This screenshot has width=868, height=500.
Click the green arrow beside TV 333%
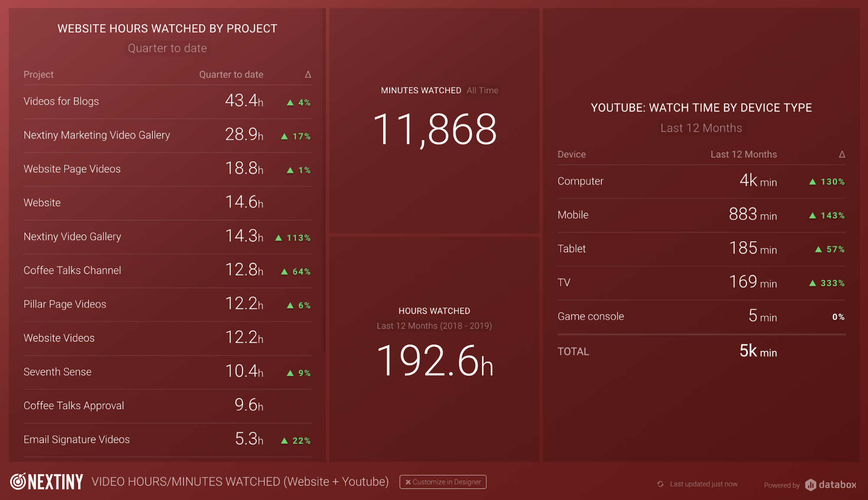coord(812,283)
